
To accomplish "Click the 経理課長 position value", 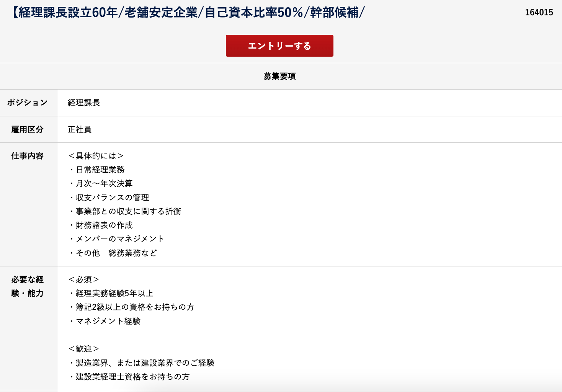I will 84,103.
